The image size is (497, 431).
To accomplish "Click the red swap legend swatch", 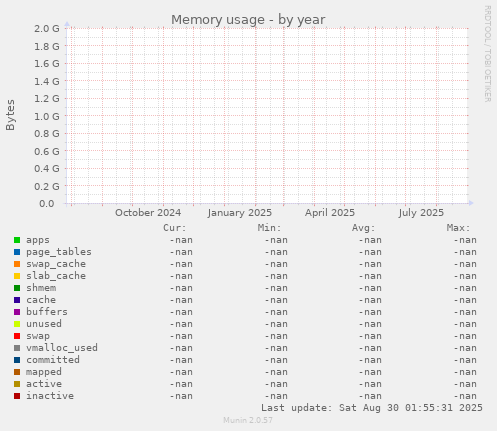I will pos(17,336).
